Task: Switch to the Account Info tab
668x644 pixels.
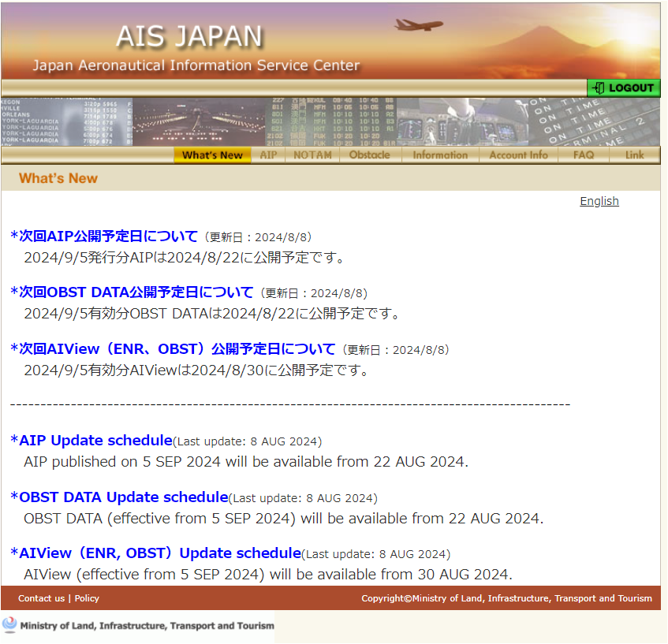Action: tap(518, 155)
